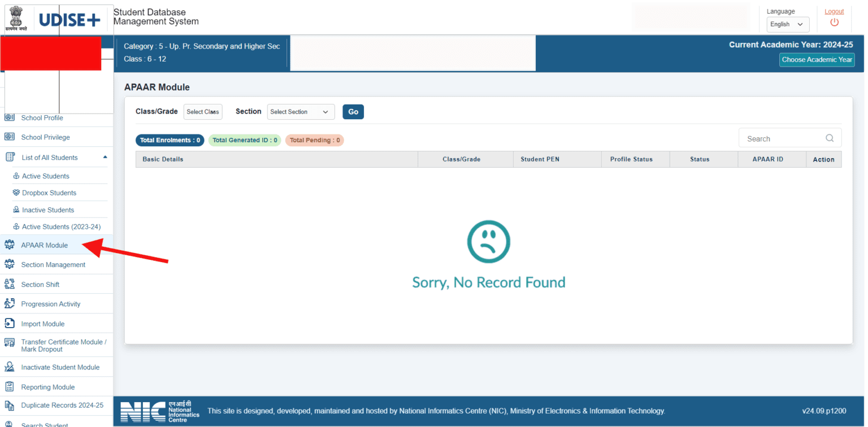Click the Choose Academic Year button
The width and height of the screenshot is (868, 427).
pos(817,60)
